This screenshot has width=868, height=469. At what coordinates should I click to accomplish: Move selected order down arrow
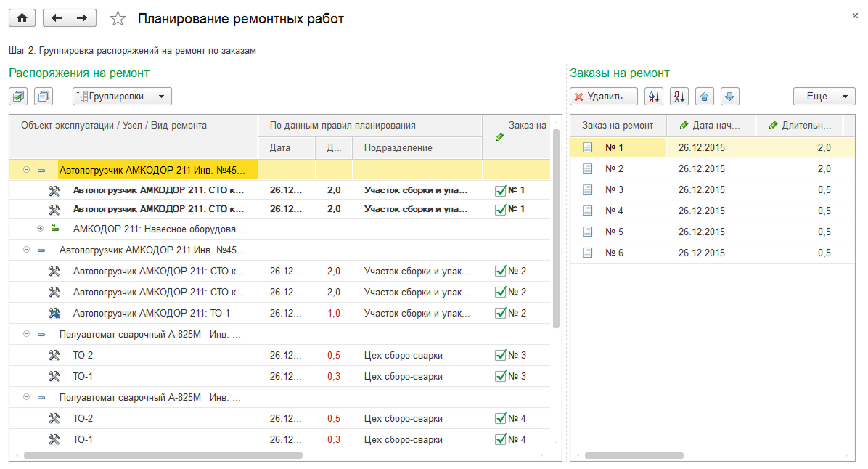(x=729, y=97)
